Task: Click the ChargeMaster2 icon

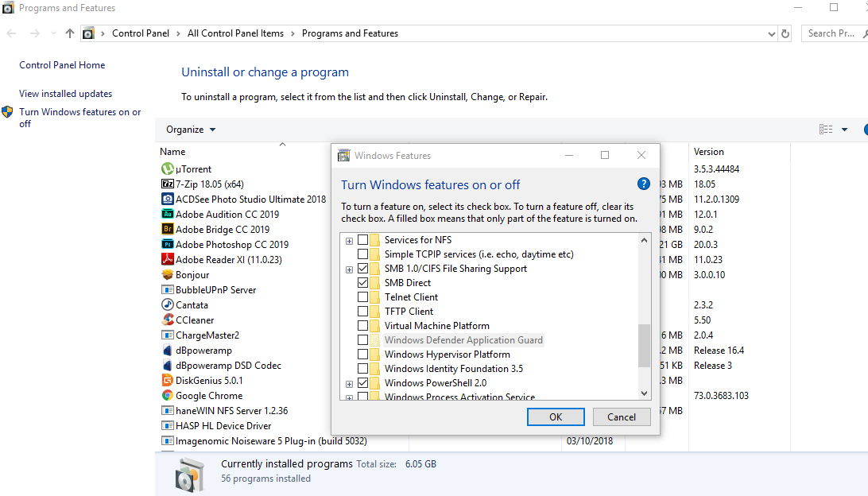Action: pos(167,335)
